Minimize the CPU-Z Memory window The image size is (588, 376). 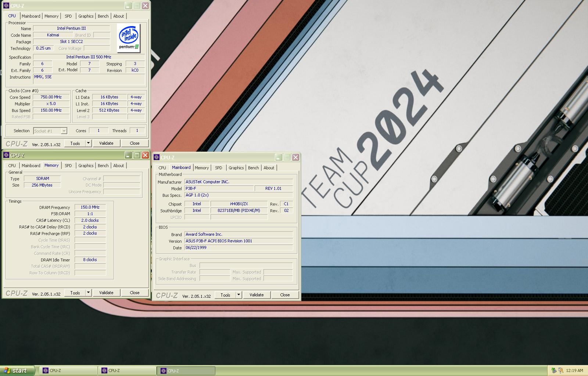click(x=128, y=155)
